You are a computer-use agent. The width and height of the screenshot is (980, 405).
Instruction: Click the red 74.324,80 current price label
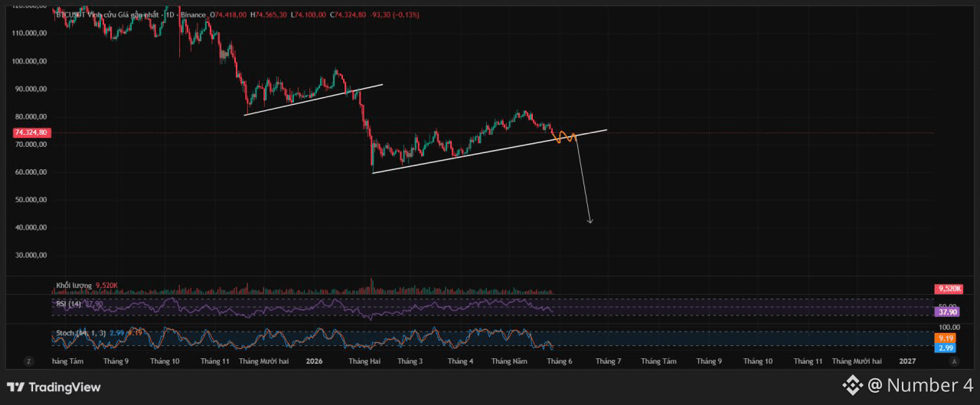pos(31,132)
